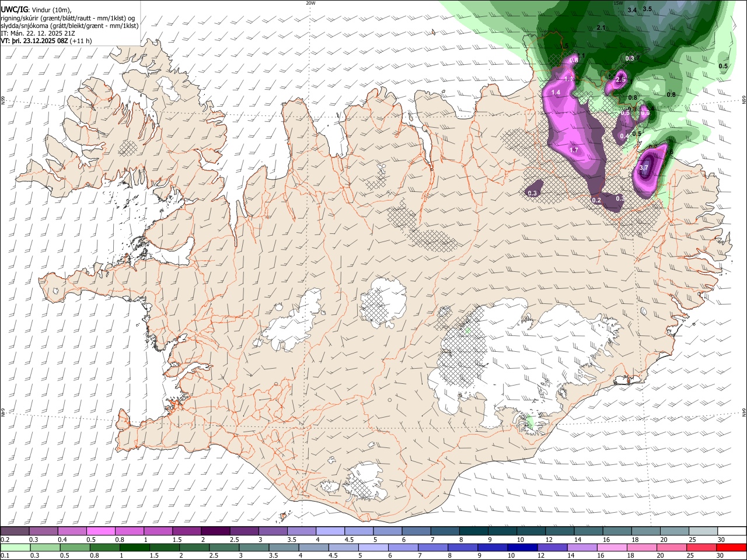Click the '2.1' precipitation value on the map
This screenshot has height=560, width=747.
[602, 27]
